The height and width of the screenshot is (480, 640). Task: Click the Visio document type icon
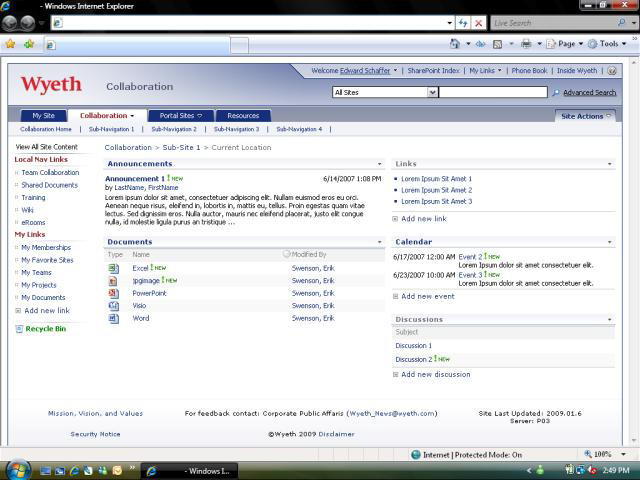(x=113, y=306)
